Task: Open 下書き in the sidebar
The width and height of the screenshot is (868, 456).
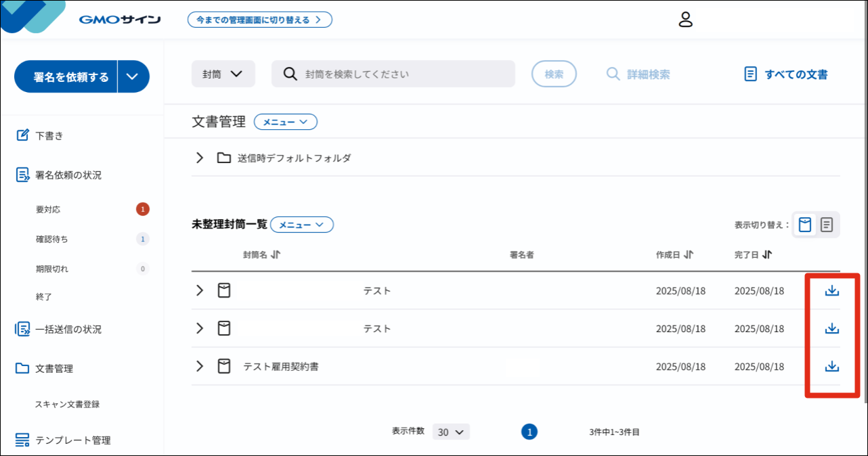Action: click(x=49, y=135)
